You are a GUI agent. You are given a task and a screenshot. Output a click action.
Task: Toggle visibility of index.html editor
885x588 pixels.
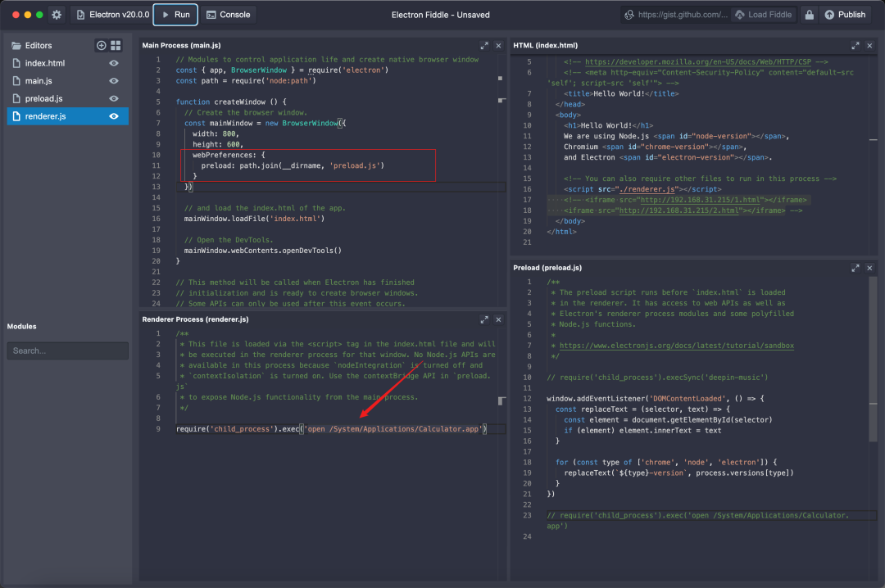tap(113, 63)
